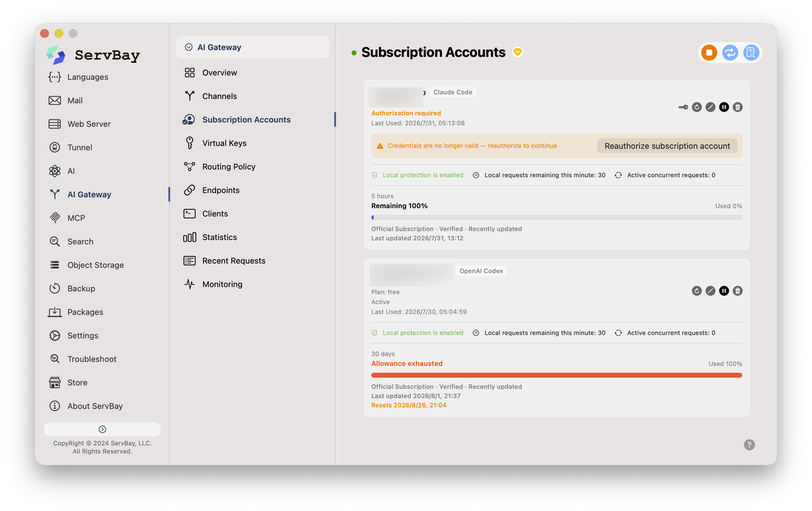Refresh the Claude Code subscription account
Image resolution: width=812 pixels, height=511 pixels.
pos(697,107)
